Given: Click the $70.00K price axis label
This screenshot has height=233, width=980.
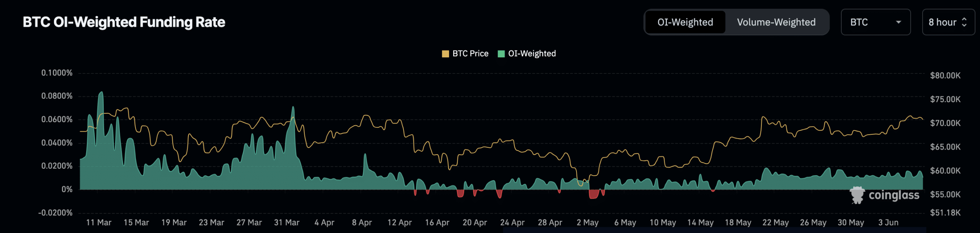Looking at the screenshot, I should pyautogui.click(x=945, y=123).
